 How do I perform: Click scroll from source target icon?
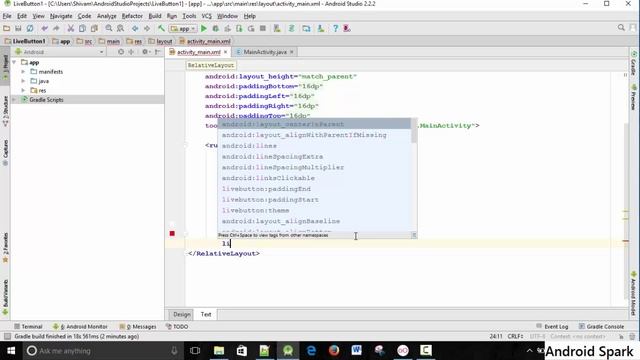(121, 52)
